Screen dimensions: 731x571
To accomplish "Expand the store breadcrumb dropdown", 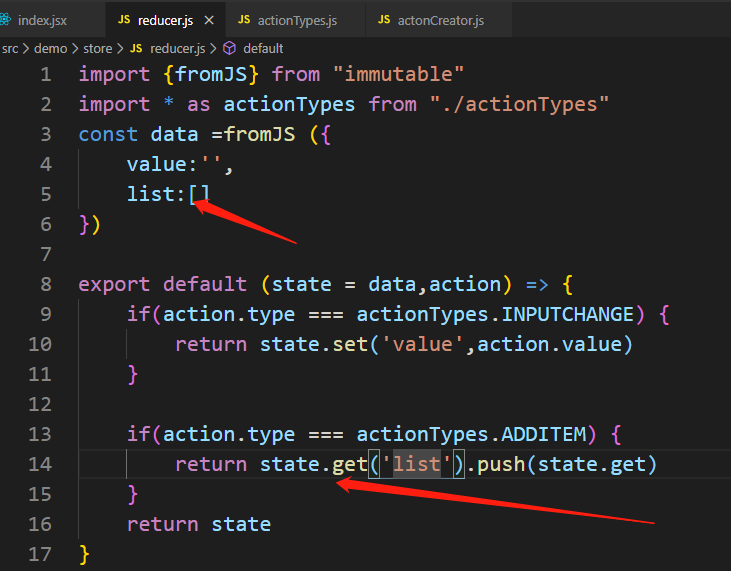I will pyautogui.click(x=98, y=48).
